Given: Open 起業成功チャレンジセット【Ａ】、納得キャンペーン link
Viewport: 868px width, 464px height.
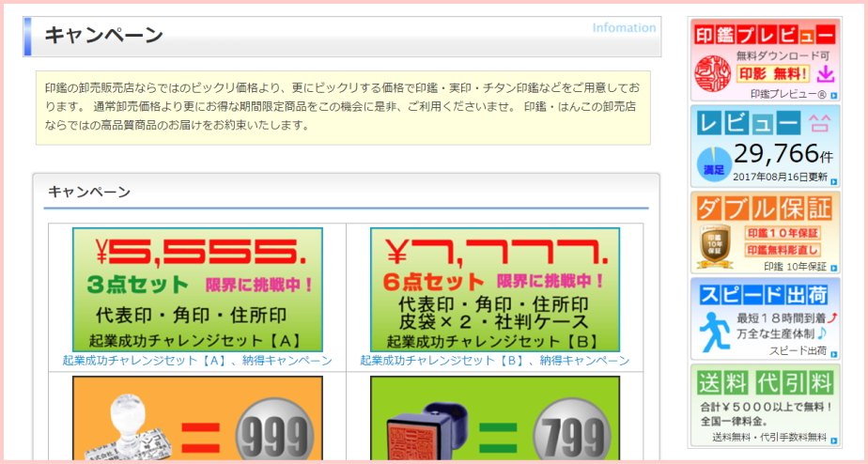Looking at the screenshot, I should tap(197, 361).
